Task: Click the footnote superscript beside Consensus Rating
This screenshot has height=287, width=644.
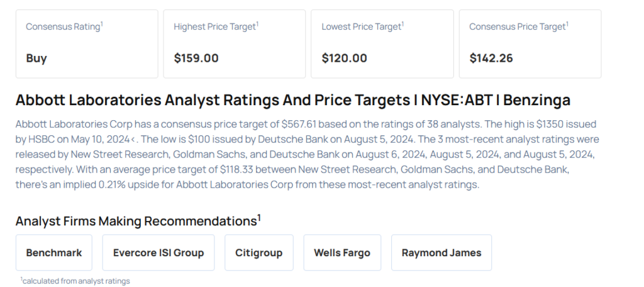Action: [102, 24]
